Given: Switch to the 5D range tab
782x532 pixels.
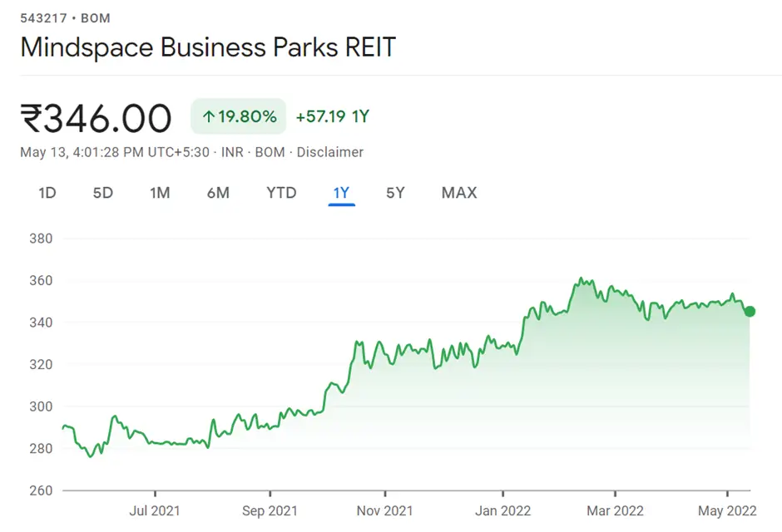Looking at the screenshot, I should point(102,193).
